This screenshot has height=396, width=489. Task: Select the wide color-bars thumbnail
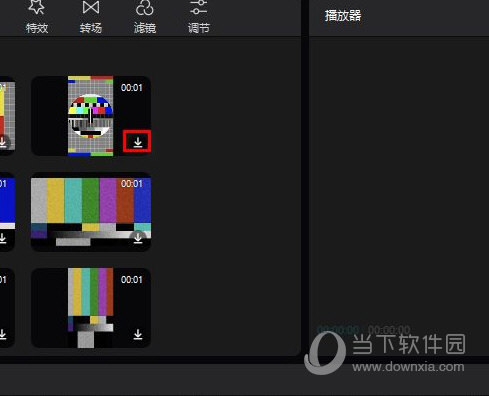[91, 212]
